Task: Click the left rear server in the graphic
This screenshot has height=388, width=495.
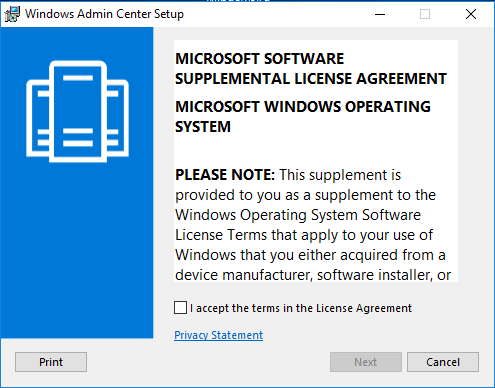Action: (x=37, y=118)
